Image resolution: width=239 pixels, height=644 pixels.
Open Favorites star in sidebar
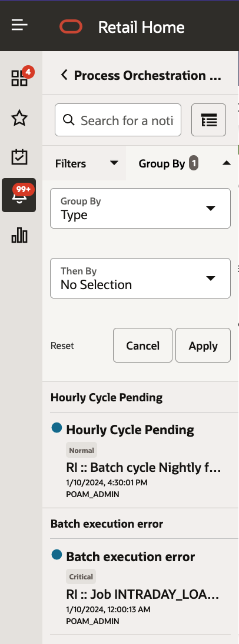(x=19, y=119)
